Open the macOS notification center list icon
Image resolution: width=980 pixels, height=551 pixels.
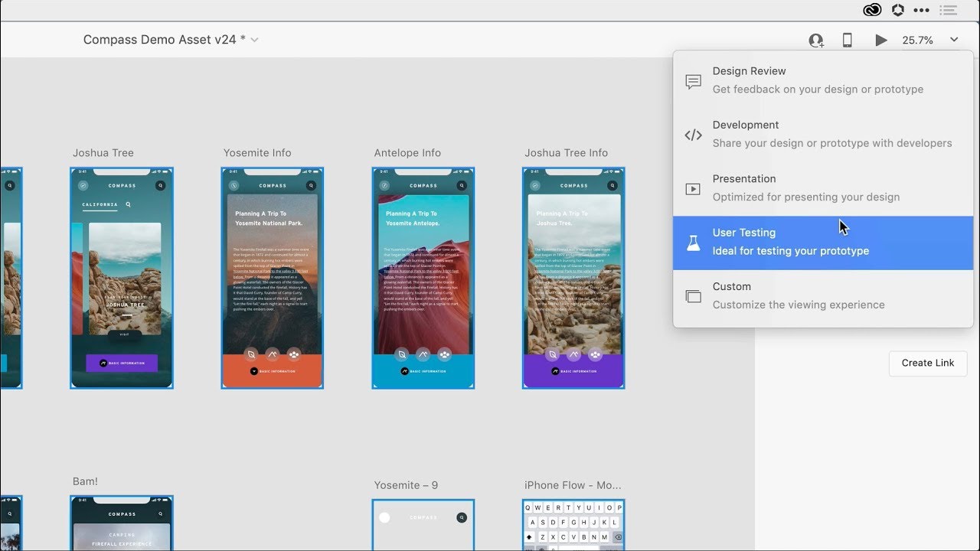click(x=949, y=10)
